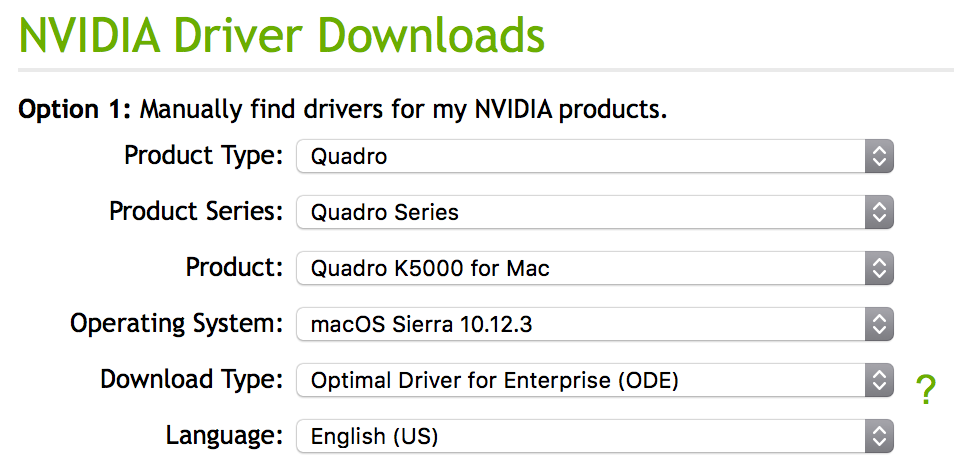The height and width of the screenshot is (472, 954).
Task: Open the Language dropdown
Action: [x=580, y=436]
